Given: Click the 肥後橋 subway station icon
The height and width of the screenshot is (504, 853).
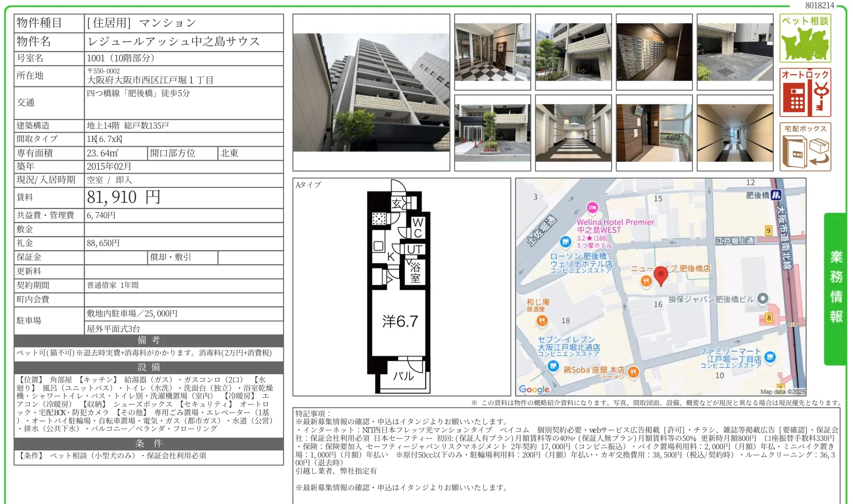Looking at the screenshot, I should [776, 195].
